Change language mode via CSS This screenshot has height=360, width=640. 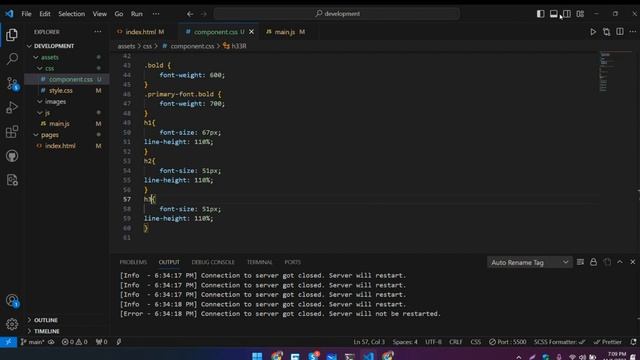coord(476,342)
